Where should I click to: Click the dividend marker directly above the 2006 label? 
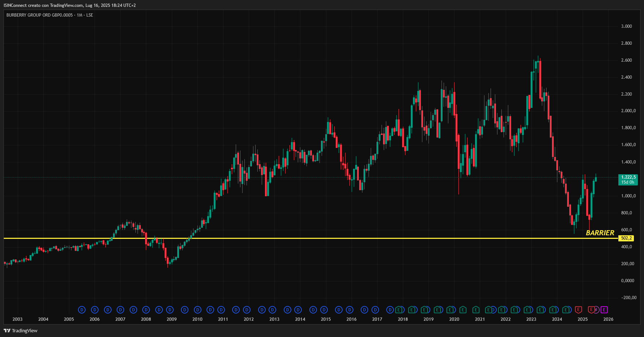95,310
